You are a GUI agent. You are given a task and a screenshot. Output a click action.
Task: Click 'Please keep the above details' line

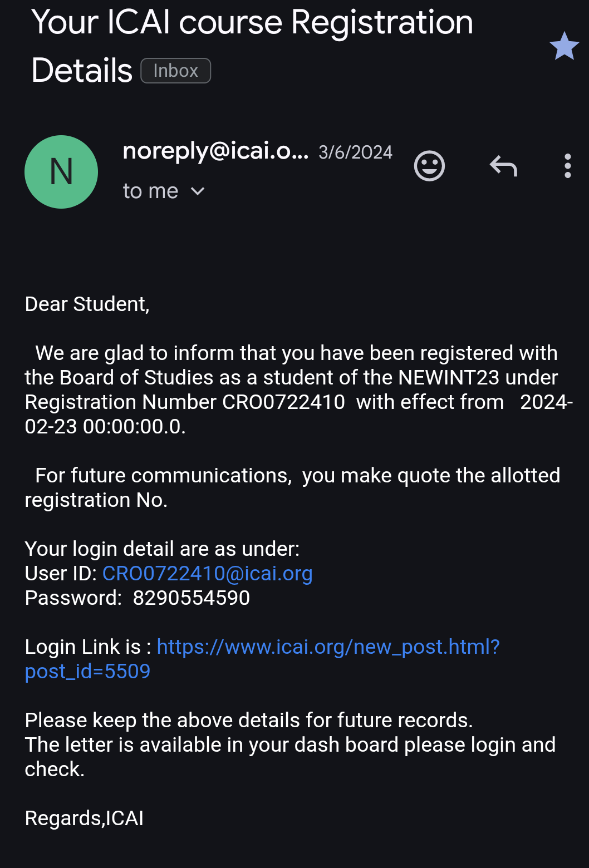[x=248, y=721]
